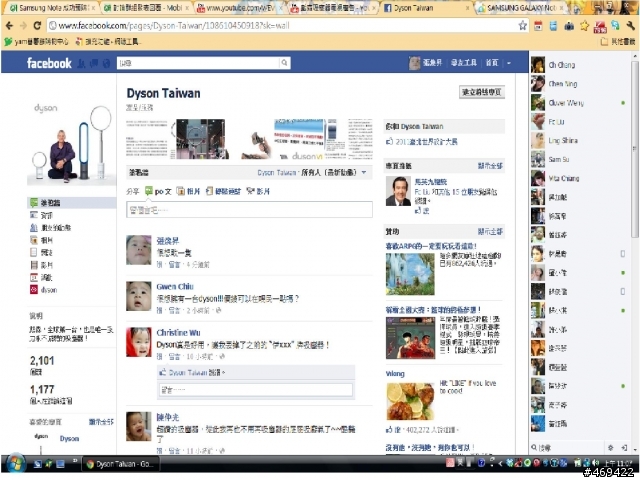The image size is (640, 480).
Task: Open the Photos item in left sidebar
Action: click(x=42, y=240)
